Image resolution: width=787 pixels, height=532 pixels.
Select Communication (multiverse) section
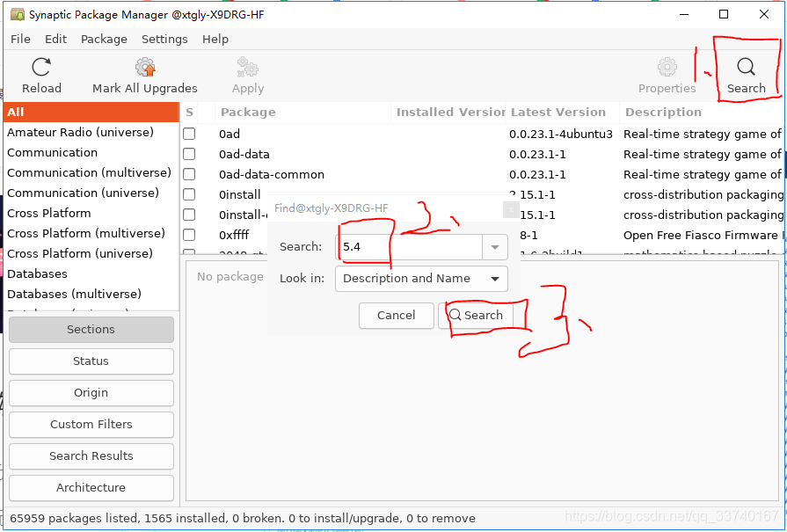pyautogui.click(x=91, y=172)
